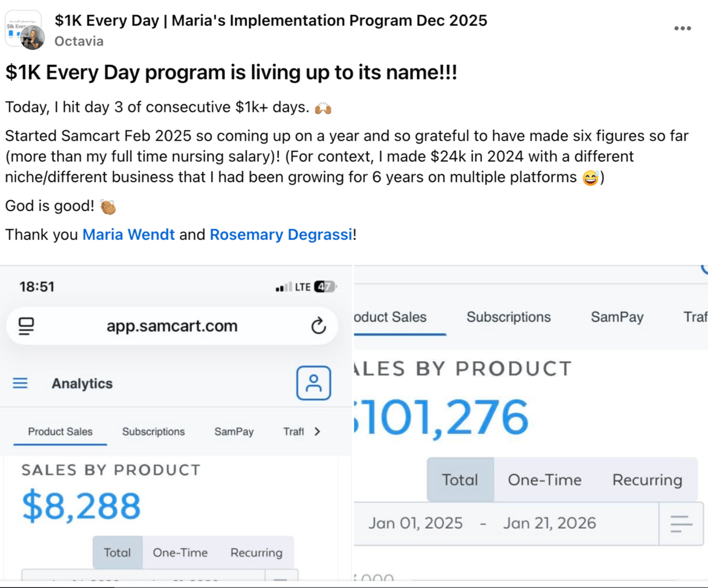Open the hamburger menu beside Analytics
The width and height of the screenshot is (708, 588).
[20, 383]
